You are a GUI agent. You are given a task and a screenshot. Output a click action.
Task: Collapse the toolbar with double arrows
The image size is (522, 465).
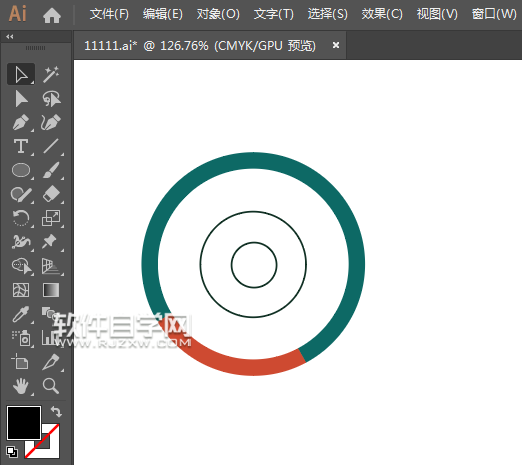[x=10, y=37]
